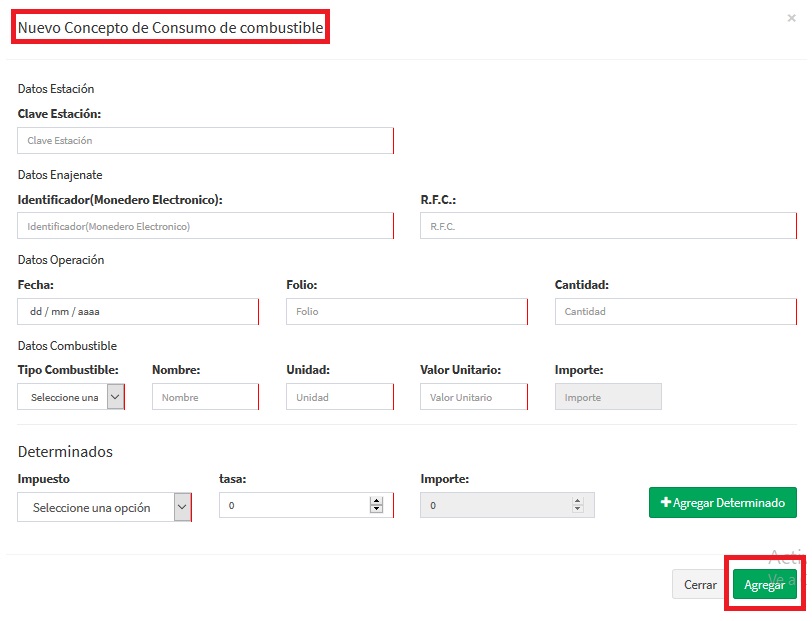
Task: Click the tasa number input
Action: pyautogui.click(x=295, y=506)
